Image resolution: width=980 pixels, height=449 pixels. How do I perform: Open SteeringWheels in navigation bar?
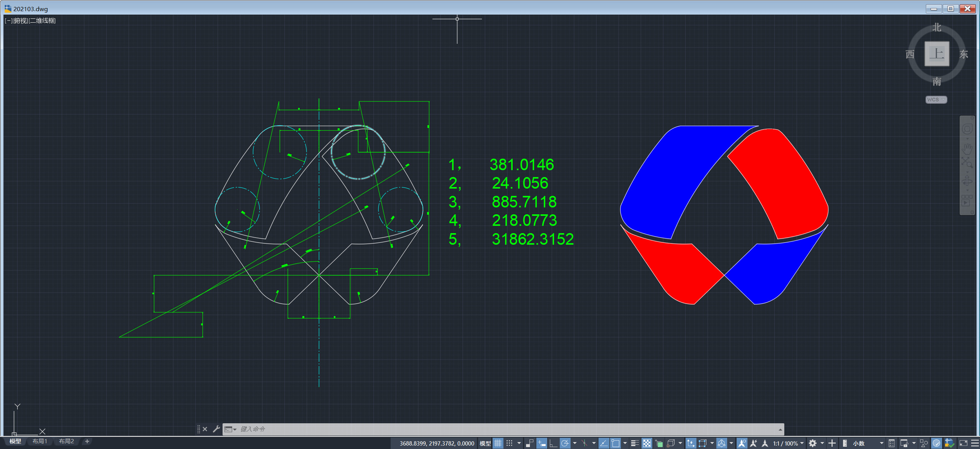point(967,129)
